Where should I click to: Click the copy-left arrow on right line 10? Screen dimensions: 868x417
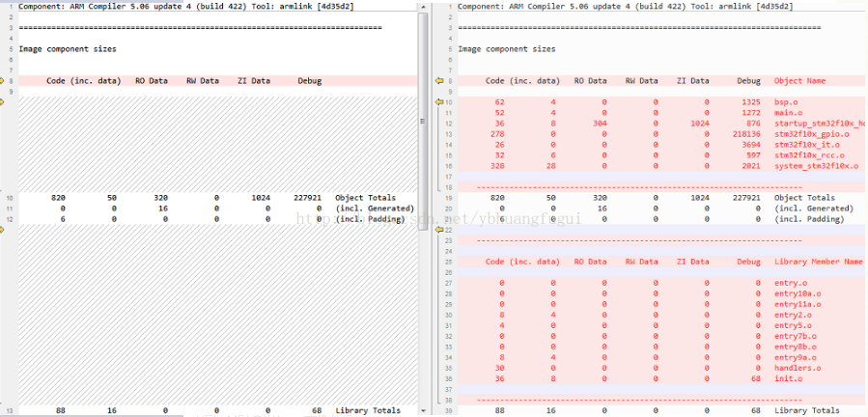tap(439, 102)
